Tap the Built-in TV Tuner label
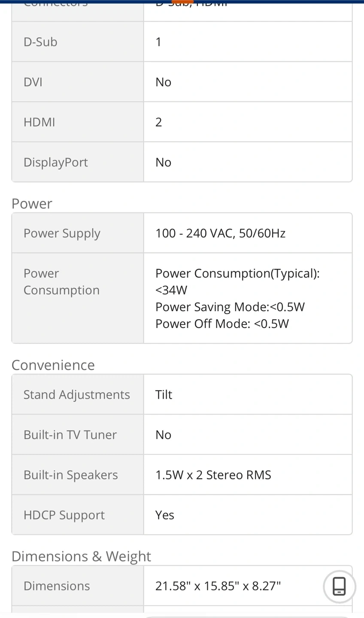 [70, 435]
